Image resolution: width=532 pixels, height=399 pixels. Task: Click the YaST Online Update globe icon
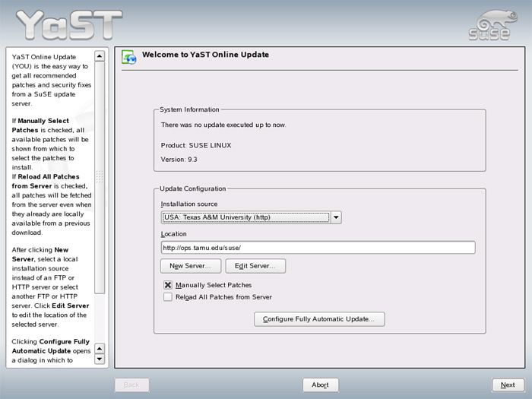(129, 57)
